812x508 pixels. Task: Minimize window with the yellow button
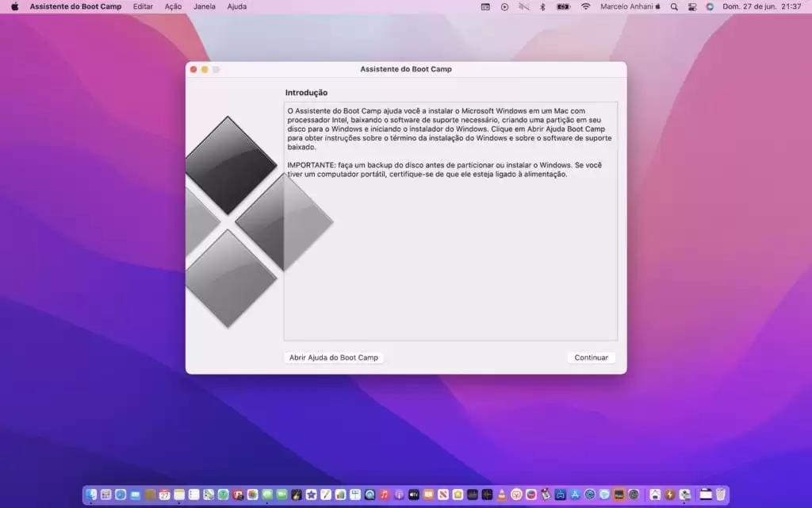tap(205, 70)
